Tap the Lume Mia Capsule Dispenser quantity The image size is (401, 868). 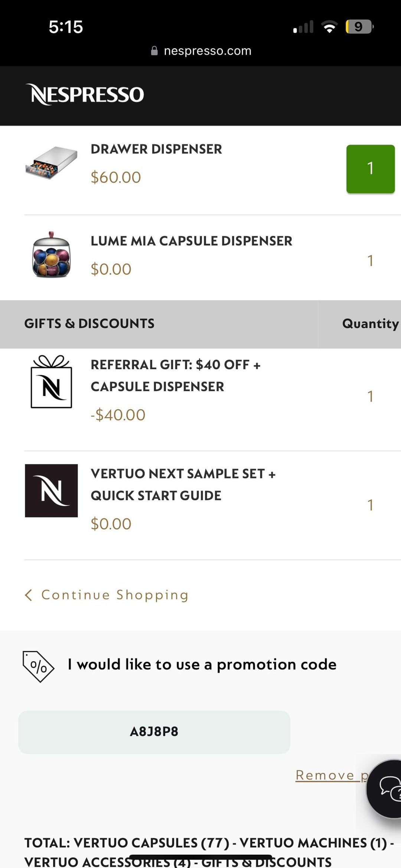point(370,261)
